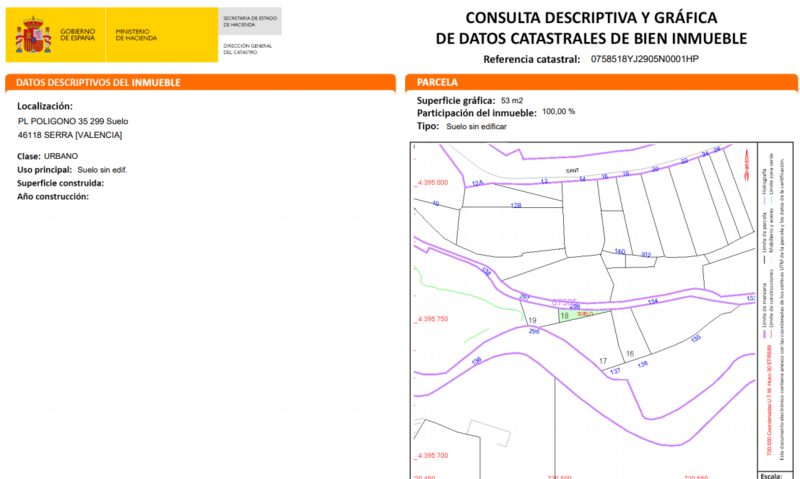Click blue parcel number 20 on map
This screenshot has width=800, height=479.
pos(655,169)
